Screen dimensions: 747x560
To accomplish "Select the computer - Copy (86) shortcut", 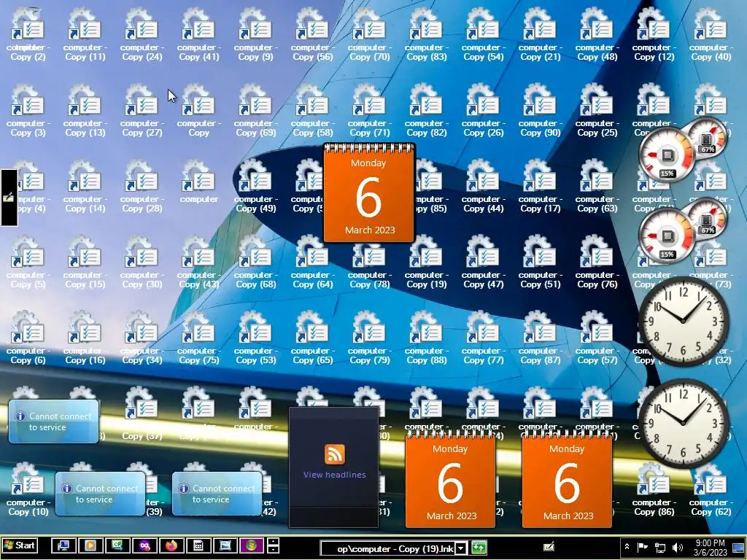I will click(x=654, y=489).
